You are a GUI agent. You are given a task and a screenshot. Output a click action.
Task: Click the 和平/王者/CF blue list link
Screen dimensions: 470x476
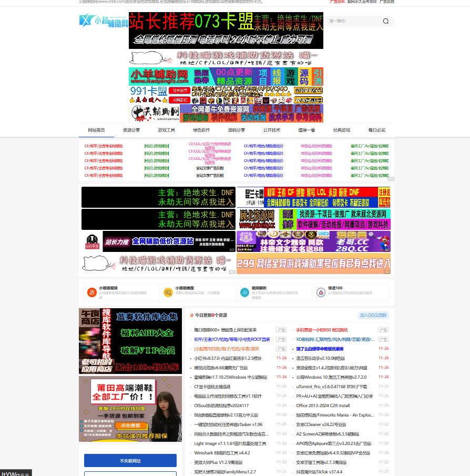pos(232,339)
